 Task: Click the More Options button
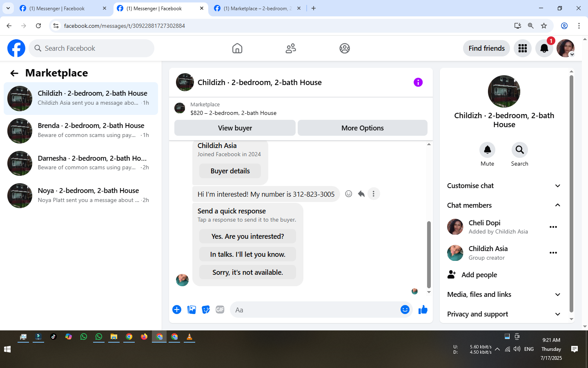click(363, 128)
